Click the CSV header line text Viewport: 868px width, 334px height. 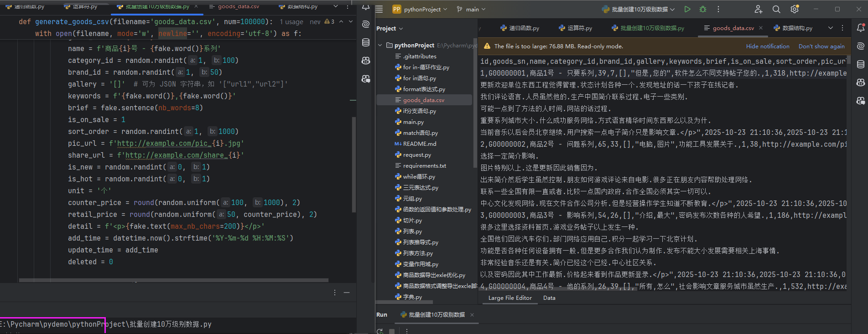coord(663,61)
